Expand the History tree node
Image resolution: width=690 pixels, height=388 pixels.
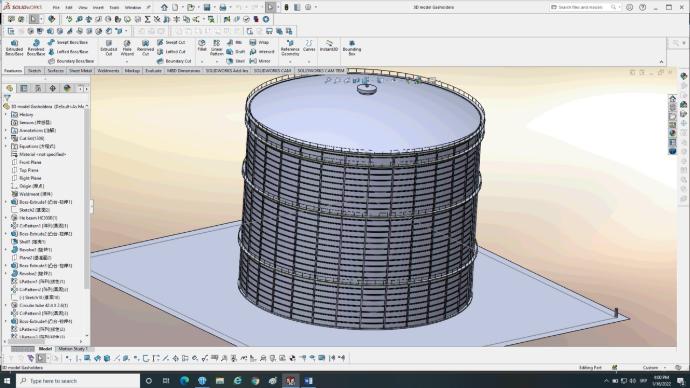coord(6,114)
